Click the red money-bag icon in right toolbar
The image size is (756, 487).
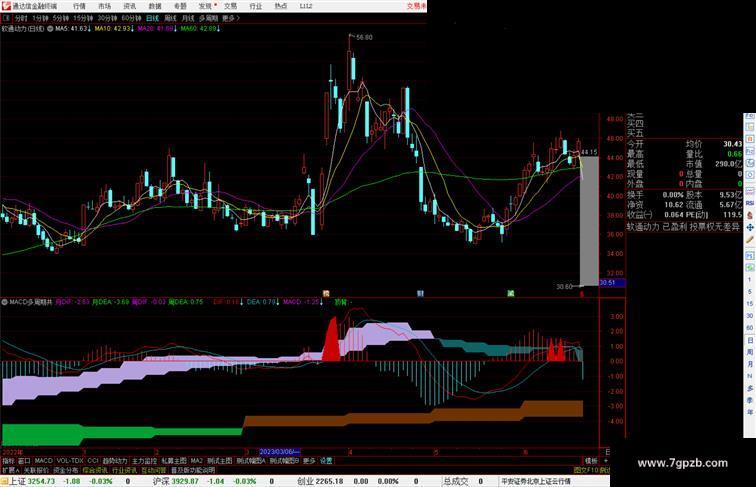click(x=750, y=215)
